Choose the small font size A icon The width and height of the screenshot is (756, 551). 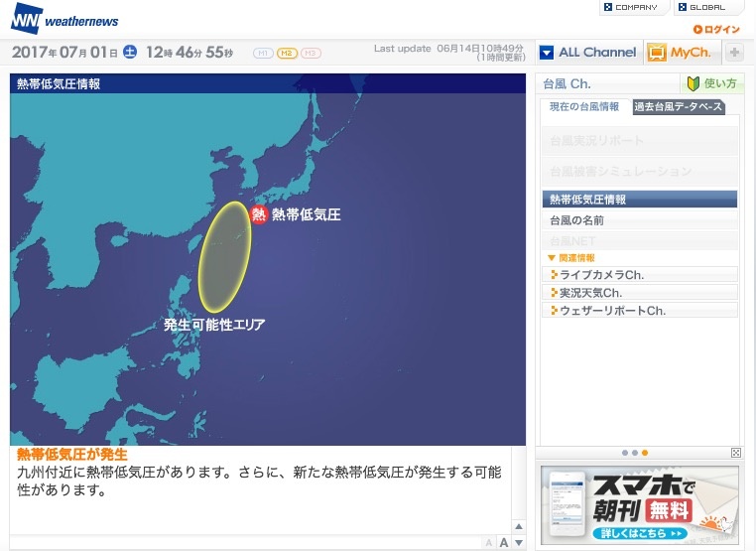coord(488,542)
